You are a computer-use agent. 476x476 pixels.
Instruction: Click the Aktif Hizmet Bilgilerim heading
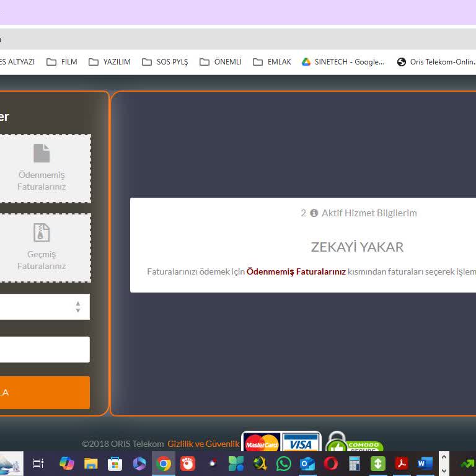(x=369, y=213)
